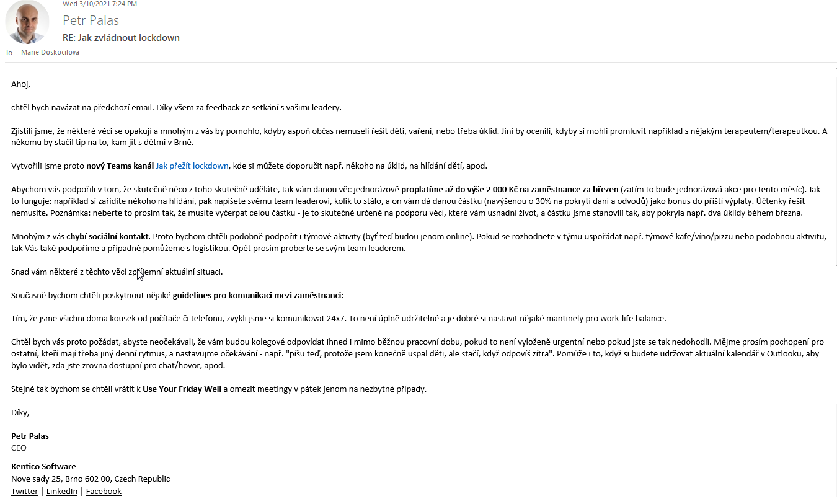The width and height of the screenshot is (837, 504).
Task: Open the Jak přežít lockdown Teams link
Action: [x=192, y=166]
